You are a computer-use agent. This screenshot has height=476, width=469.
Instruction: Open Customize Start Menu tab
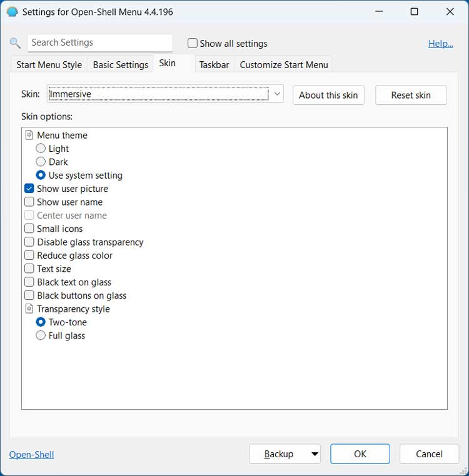tap(283, 65)
